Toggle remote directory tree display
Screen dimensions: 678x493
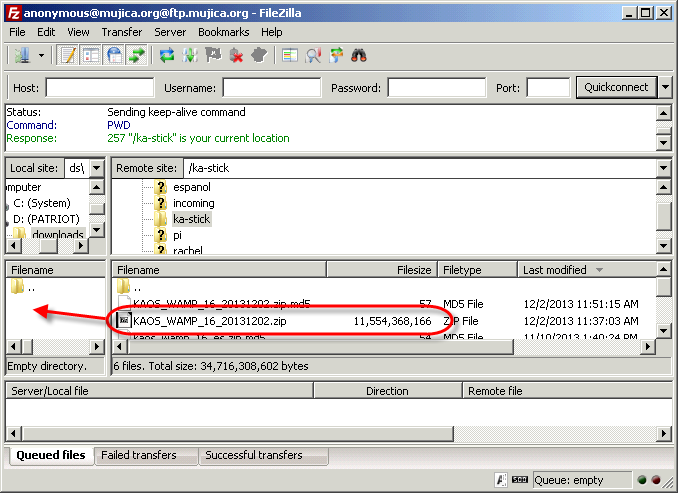pos(114,55)
